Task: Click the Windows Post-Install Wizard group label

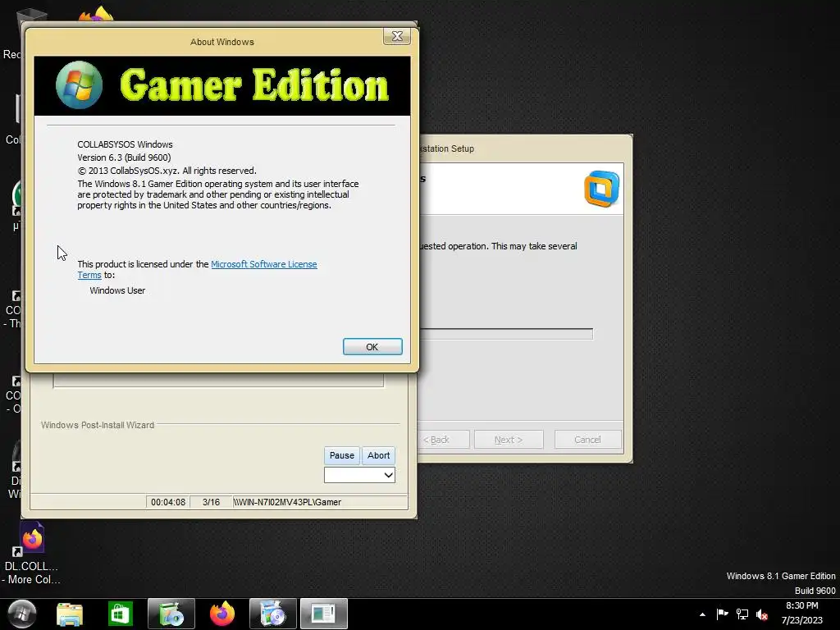Action: [98, 425]
